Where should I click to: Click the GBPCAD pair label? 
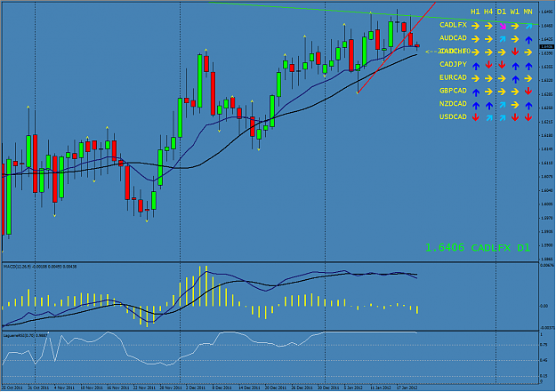tap(453, 91)
